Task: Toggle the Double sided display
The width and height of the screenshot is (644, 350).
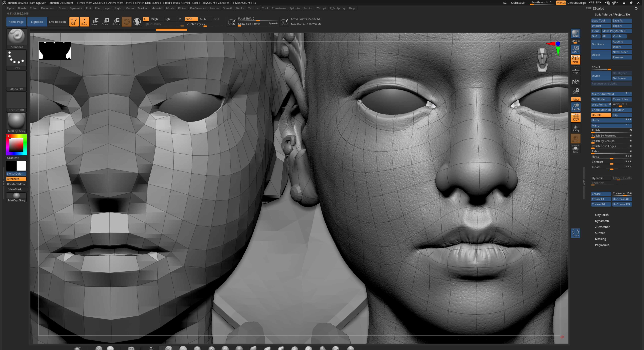Action: [600, 115]
